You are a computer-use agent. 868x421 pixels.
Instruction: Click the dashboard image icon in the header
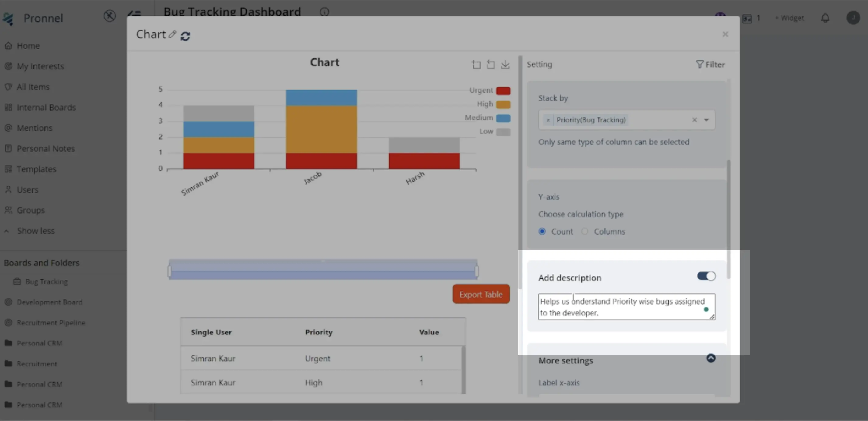click(747, 19)
